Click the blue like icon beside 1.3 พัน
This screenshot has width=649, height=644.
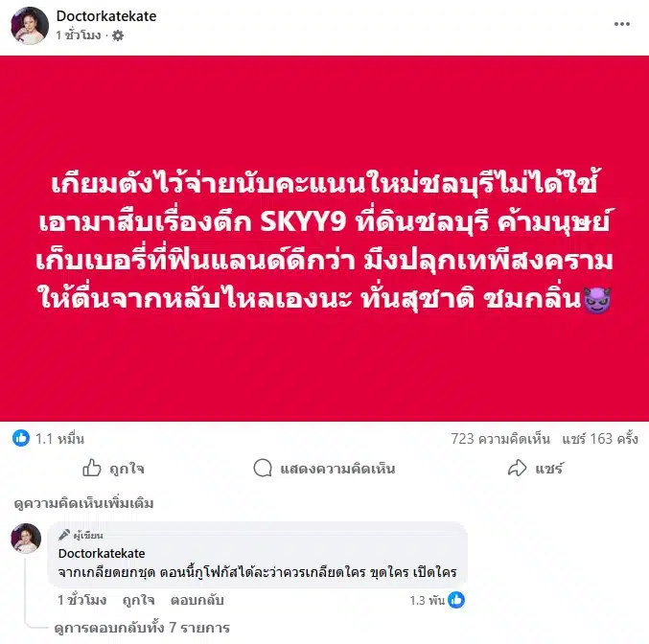[x=456, y=600]
